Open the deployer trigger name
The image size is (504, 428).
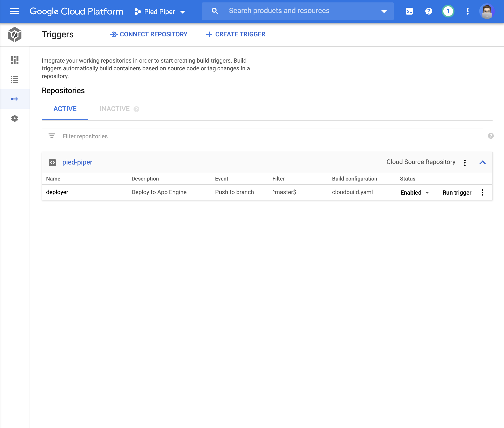pos(57,192)
